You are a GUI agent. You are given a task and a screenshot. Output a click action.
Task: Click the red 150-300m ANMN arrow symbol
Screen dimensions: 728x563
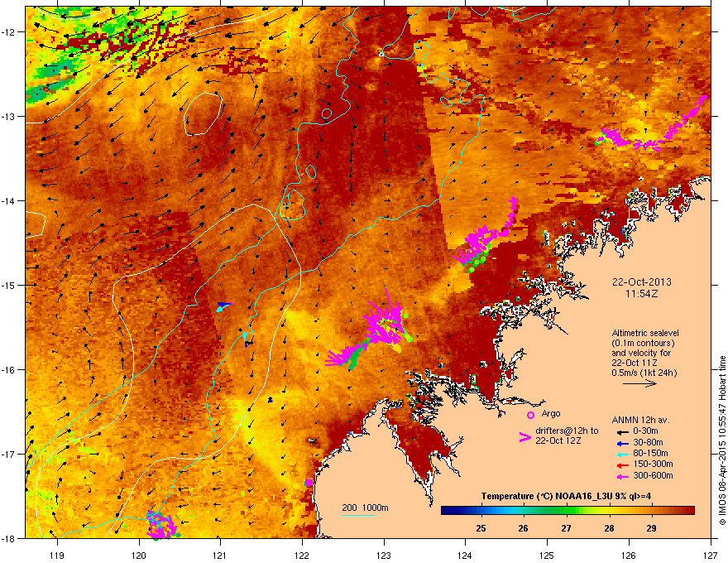tap(623, 464)
